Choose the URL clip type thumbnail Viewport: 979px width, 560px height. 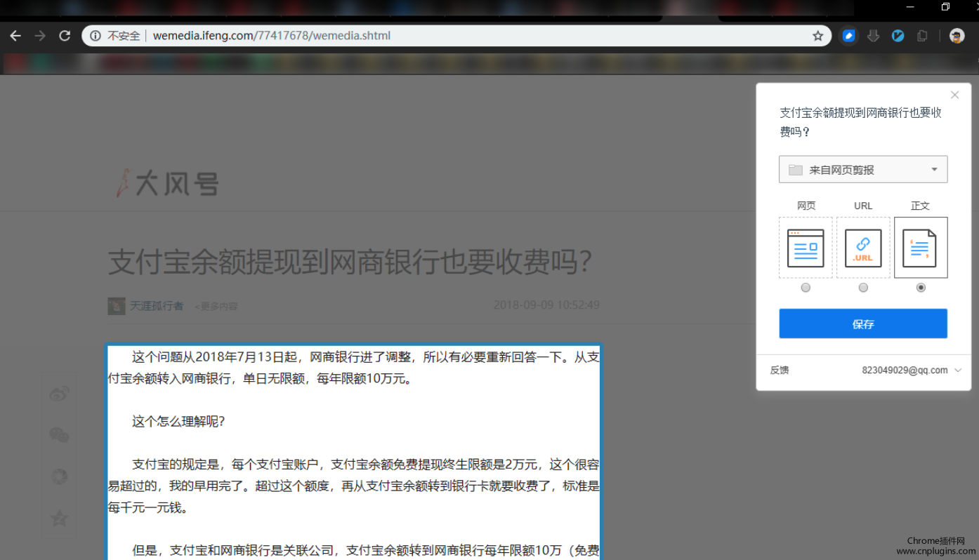[x=863, y=248]
